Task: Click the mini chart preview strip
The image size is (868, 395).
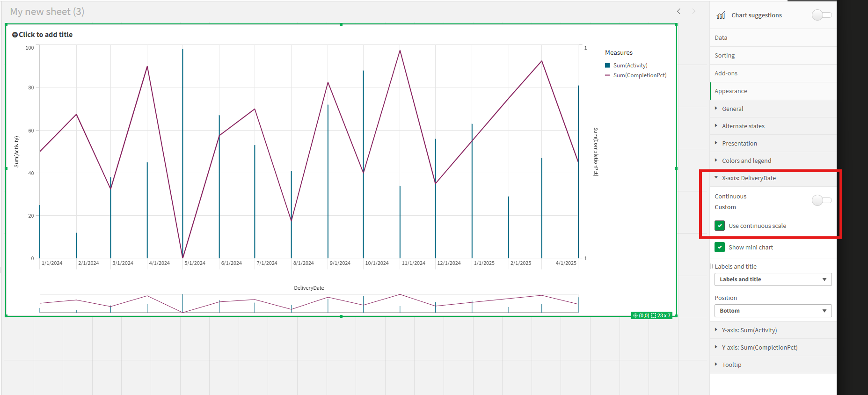Action: [x=309, y=303]
